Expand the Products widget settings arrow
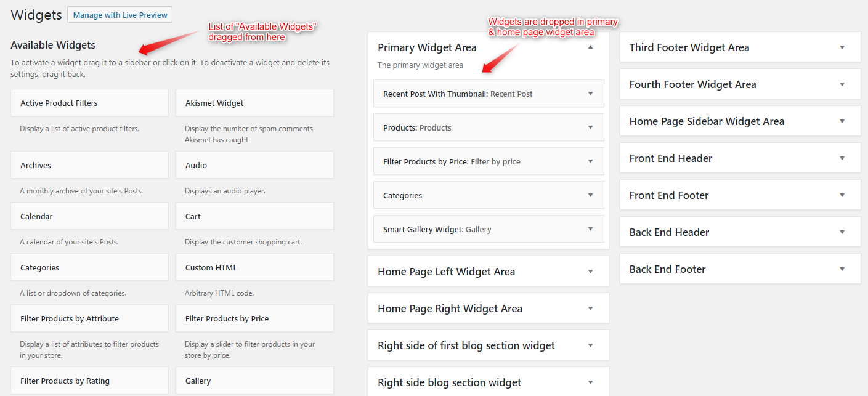868x396 pixels. [590, 127]
